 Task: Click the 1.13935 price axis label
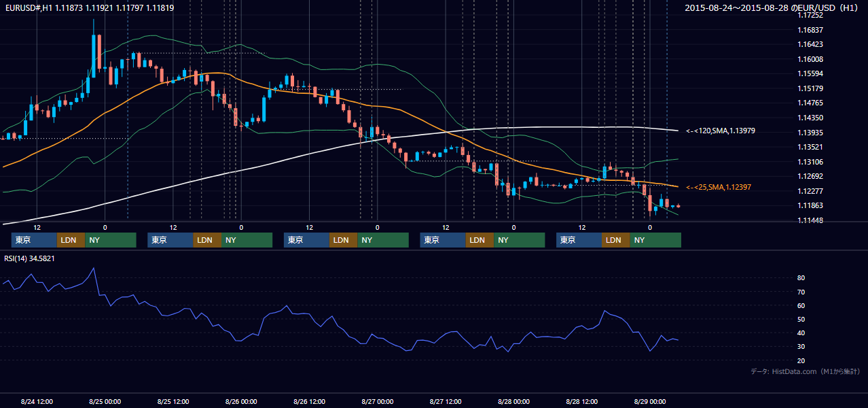pyautogui.click(x=810, y=133)
